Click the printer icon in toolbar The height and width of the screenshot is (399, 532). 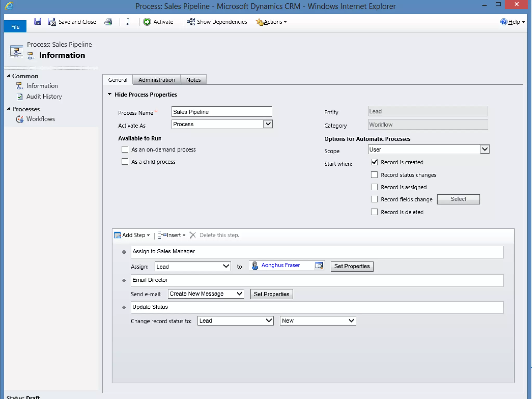108,22
